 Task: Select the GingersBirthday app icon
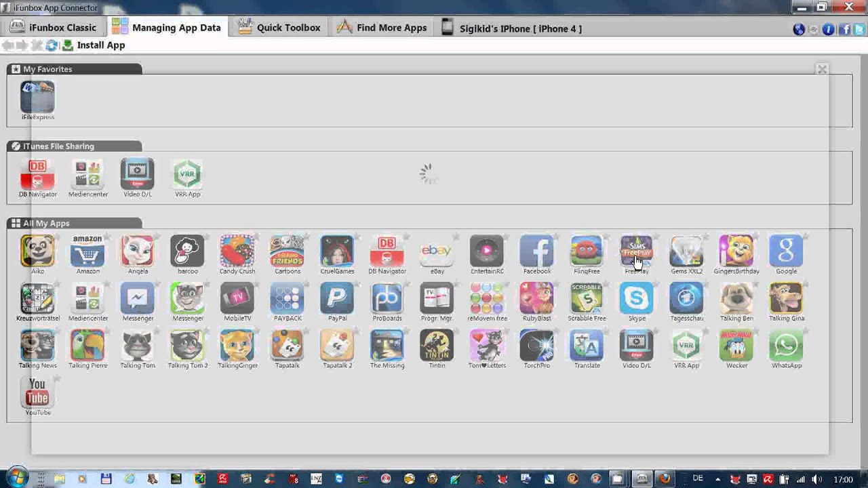(x=736, y=251)
